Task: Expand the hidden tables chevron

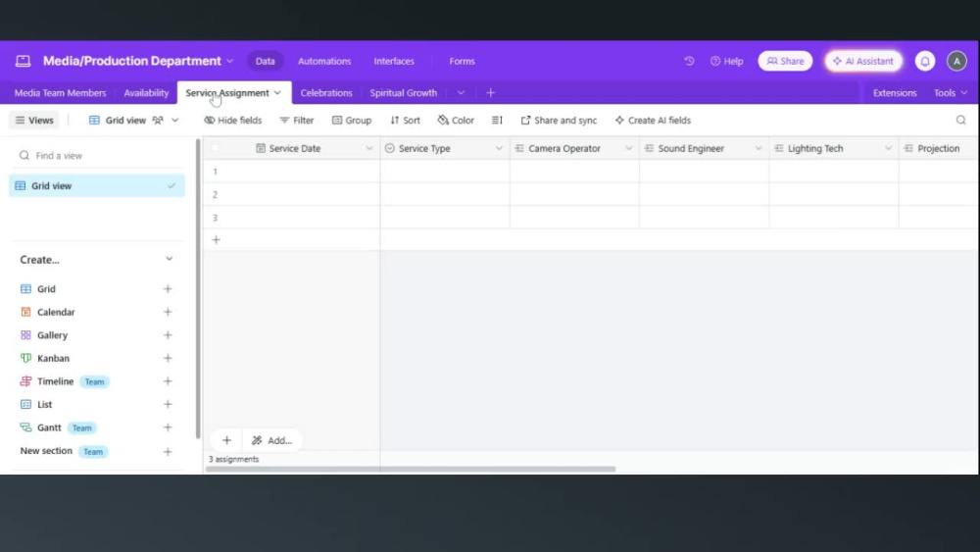Action: coord(461,92)
